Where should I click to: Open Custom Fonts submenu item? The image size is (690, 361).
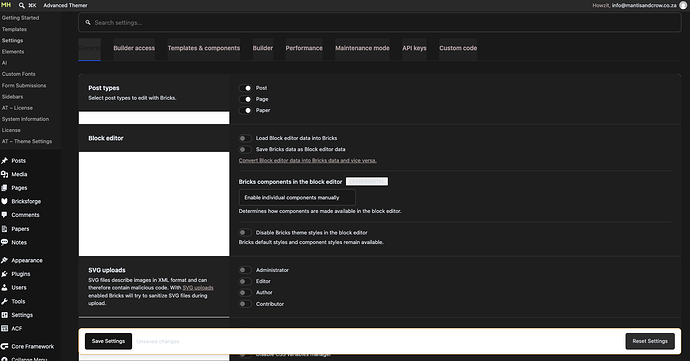click(x=18, y=74)
